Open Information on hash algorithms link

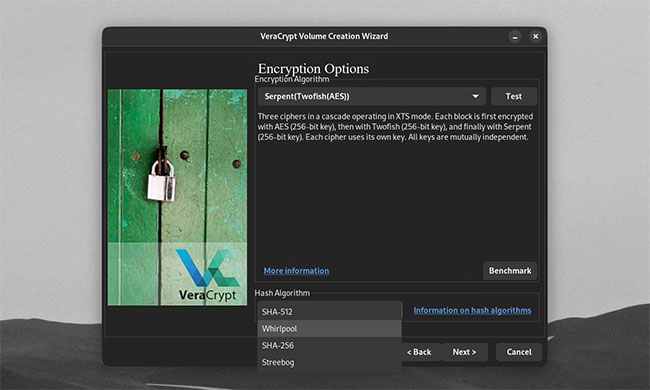pyautogui.click(x=472, y=310)
